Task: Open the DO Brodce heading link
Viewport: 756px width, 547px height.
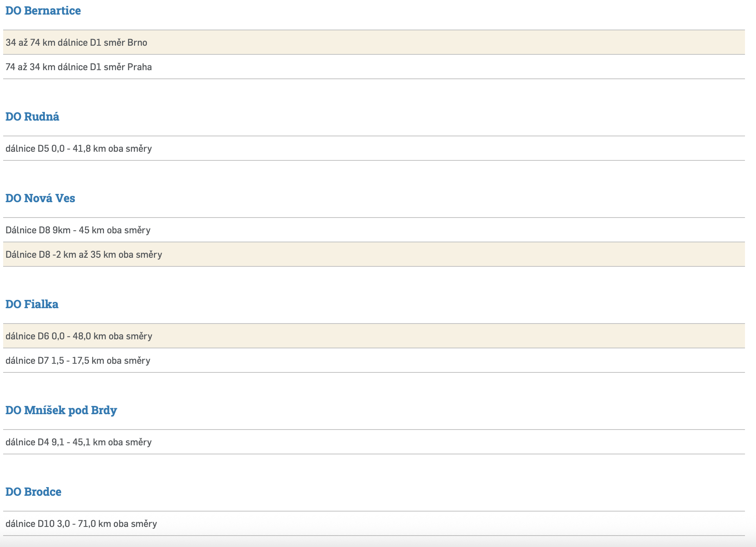Action: coord(33,492)
